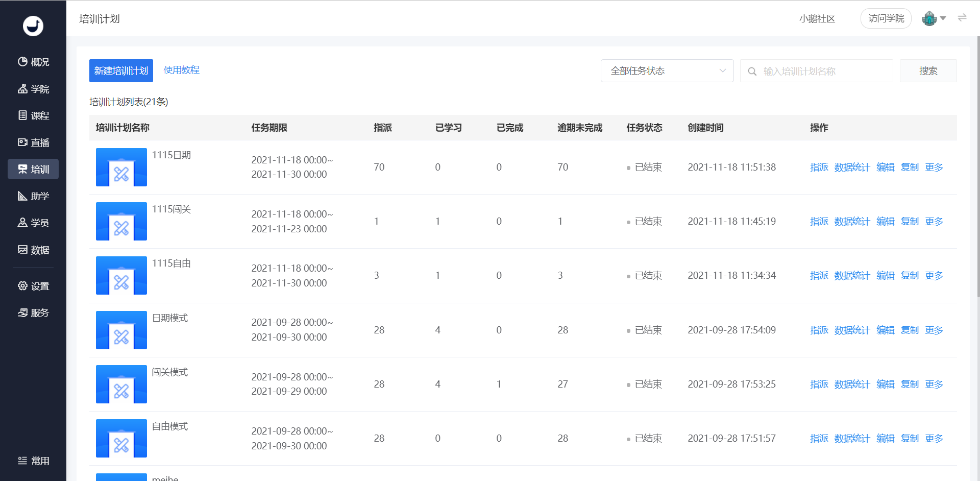This screenshot has height=481, width=980.
Task: Click the switch arrows icon top right
Action: [x=962, y=18]
